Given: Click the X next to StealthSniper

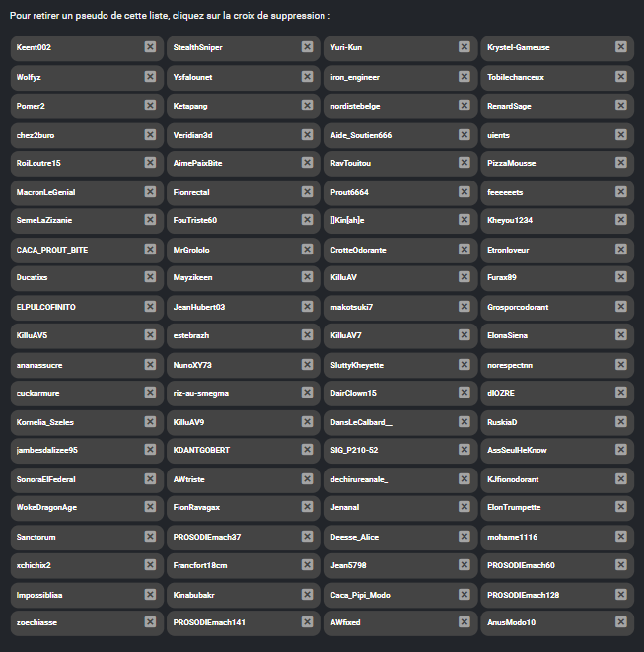Looking at the screenshot, I should click(307, 47).
